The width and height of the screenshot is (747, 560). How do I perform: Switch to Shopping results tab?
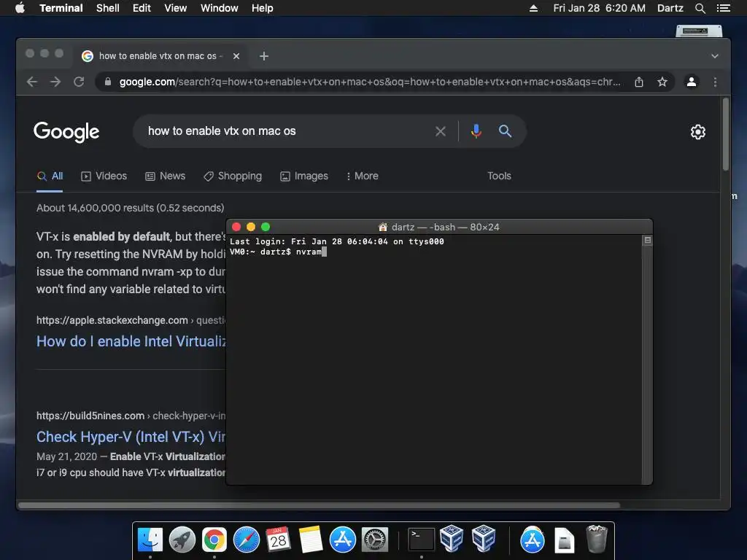coord(233,176)
